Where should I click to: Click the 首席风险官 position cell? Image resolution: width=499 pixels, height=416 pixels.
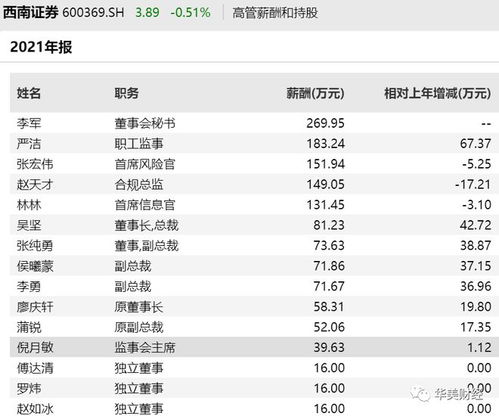click(x=145, y=164)
